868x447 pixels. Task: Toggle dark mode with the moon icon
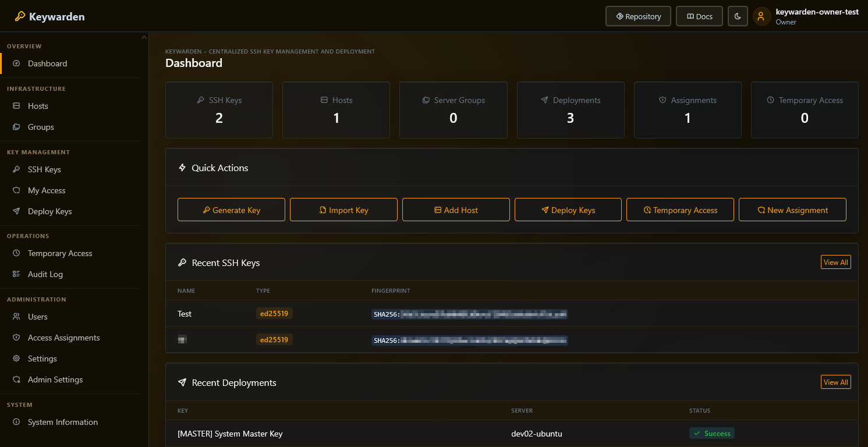[738, 16]
